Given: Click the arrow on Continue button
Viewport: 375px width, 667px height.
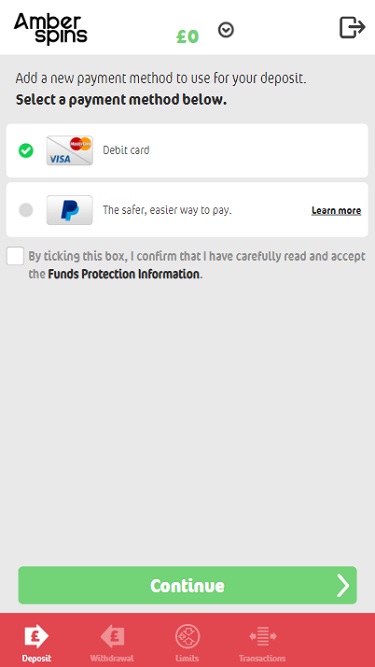Looking at the screenshot, I should pyautogui.click(x=343, y=586).
